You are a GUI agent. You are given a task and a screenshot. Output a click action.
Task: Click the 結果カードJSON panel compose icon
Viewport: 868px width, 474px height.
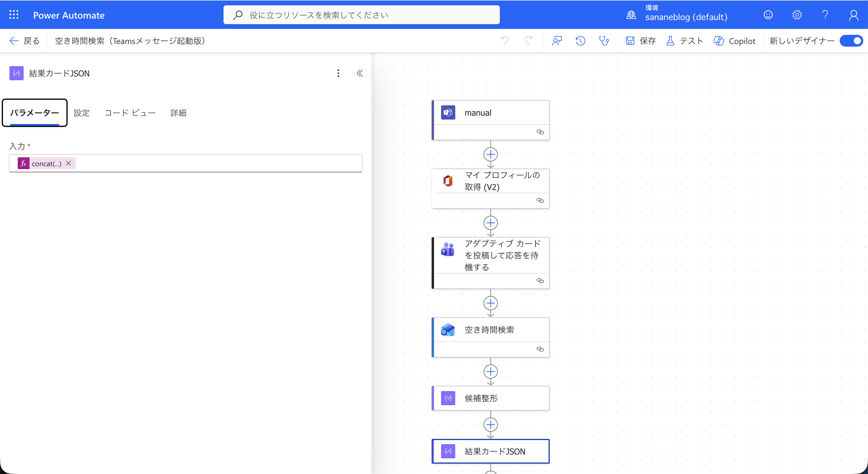17,73
